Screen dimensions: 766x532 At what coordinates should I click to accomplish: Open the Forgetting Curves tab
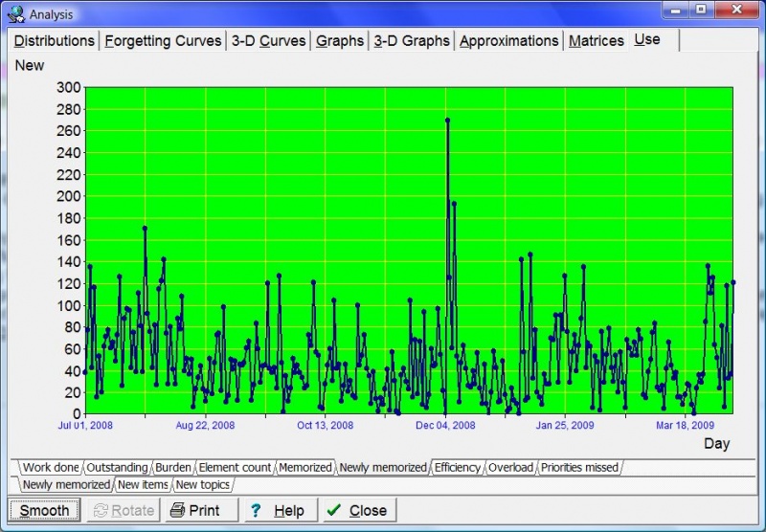point(162,41)
